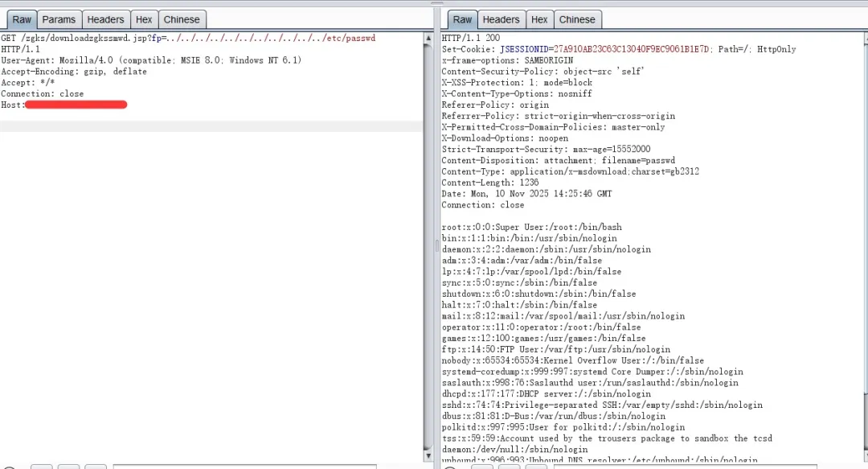868x469 pixels.
Task: Click the Content-Disposition header line in response
Action: coord(558,160)
